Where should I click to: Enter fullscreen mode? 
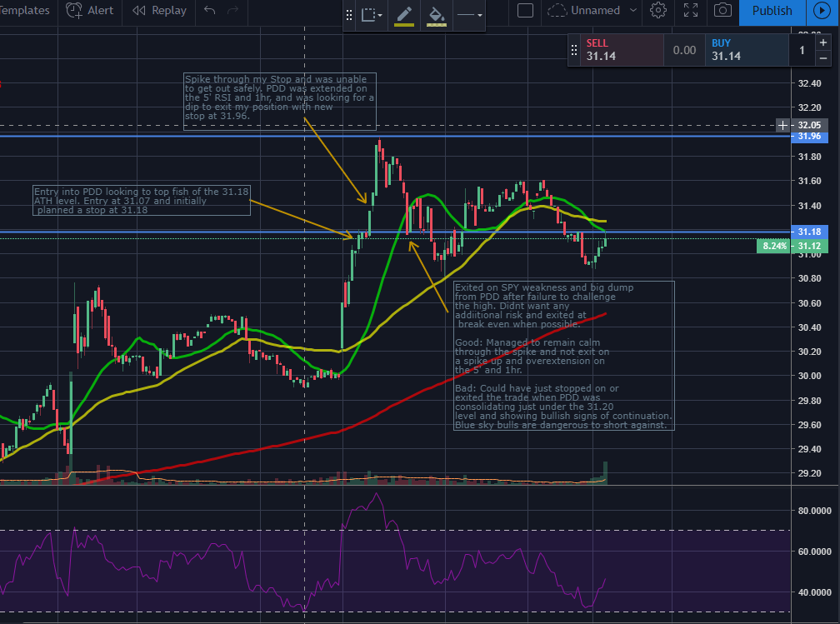(691, 11)
